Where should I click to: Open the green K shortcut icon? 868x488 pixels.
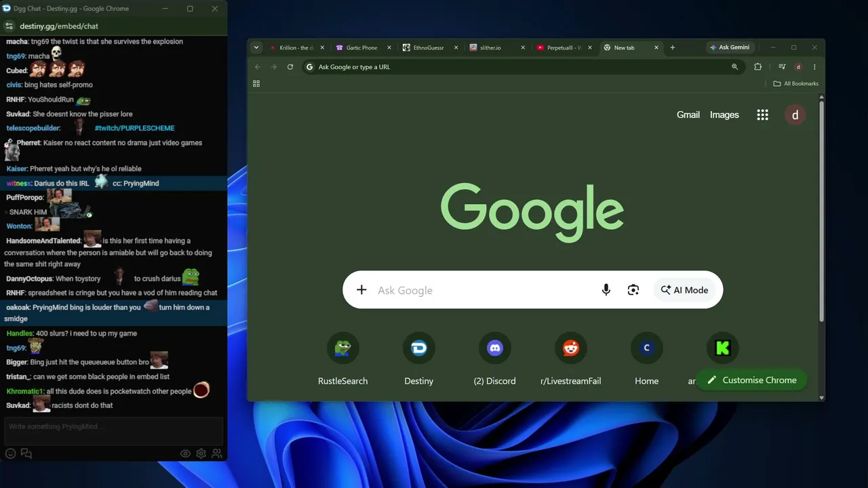tap(722, 348)
